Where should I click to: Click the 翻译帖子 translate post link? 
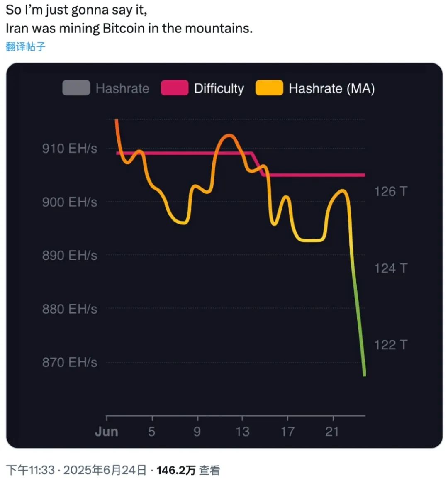coord(26,46)
